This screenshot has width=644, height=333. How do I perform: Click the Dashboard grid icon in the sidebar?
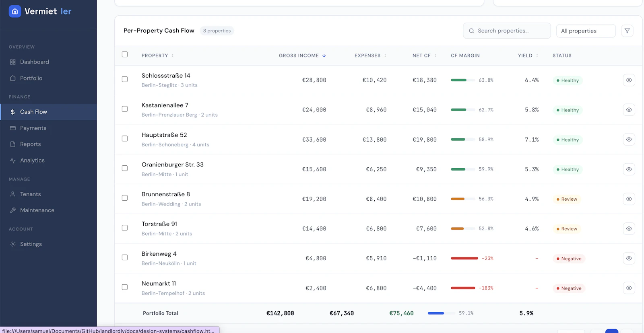(x=13, y=62)
